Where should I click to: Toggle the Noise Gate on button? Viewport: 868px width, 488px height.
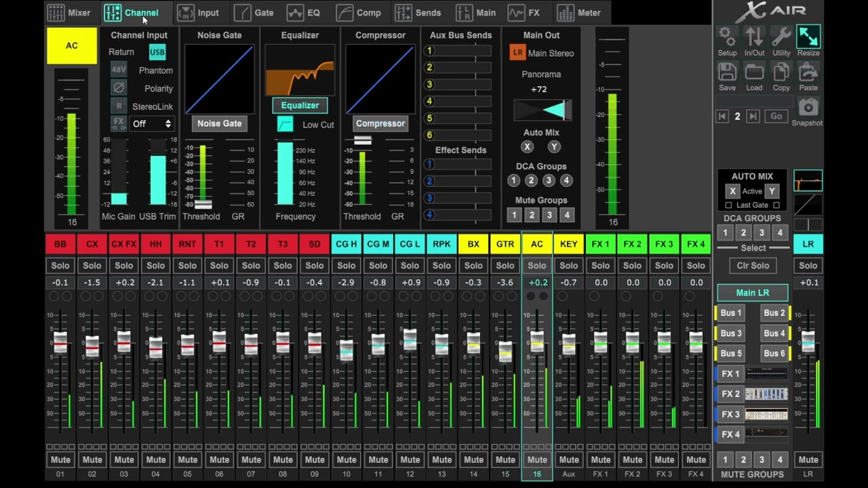coord(219,123)
